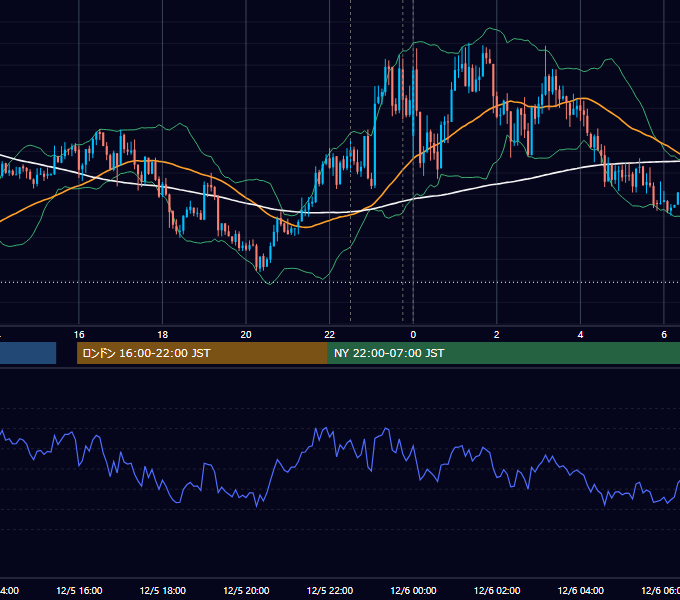
Task: Click the ロンドン 16:00-22:00 JST session bar
Action: coord(202,353)
